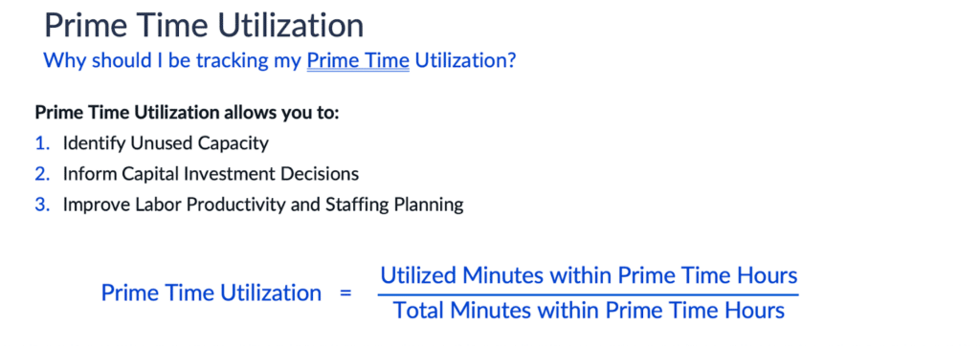
Task: Click the equals sign in the formula
Action: coord(345,293)
